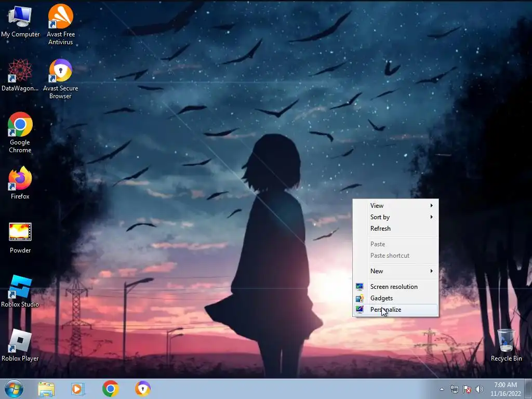Open the View submenu in the context menu
Viewport: 532px width, 399px height.
[x=395, y=206]
